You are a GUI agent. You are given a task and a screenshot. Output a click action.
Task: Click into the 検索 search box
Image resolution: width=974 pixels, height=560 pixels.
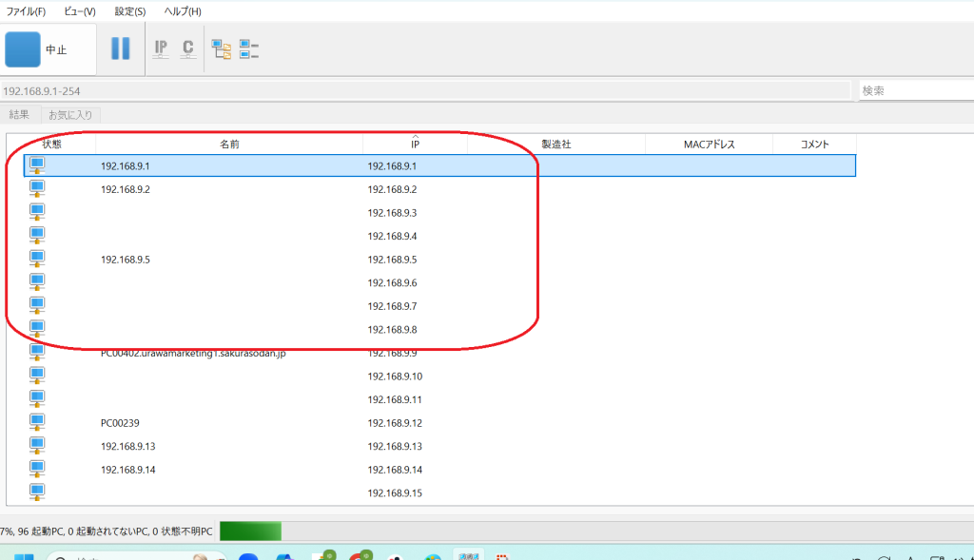[915, 91]
